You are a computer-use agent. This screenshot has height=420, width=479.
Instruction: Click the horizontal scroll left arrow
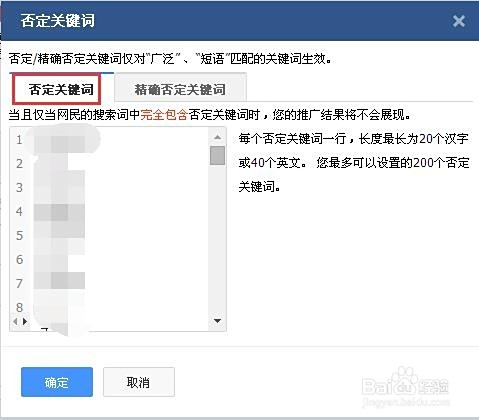pyautogui.click(x=15, y=321)
